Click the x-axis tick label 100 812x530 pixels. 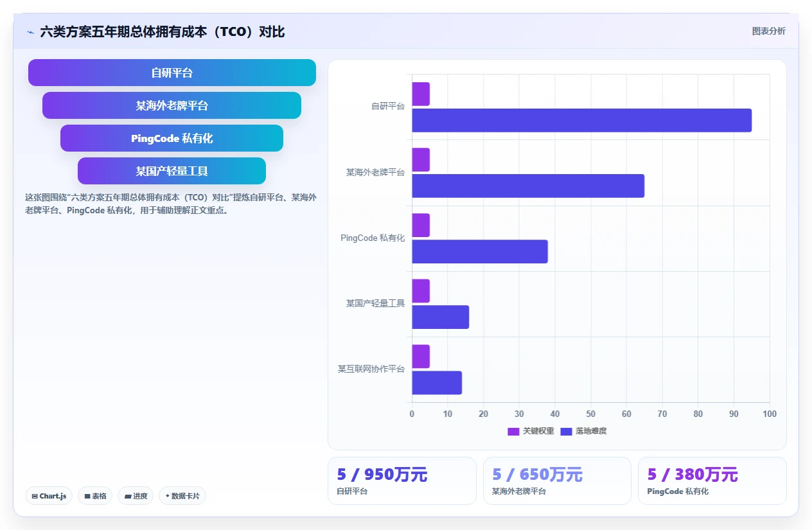coord(770,414)
